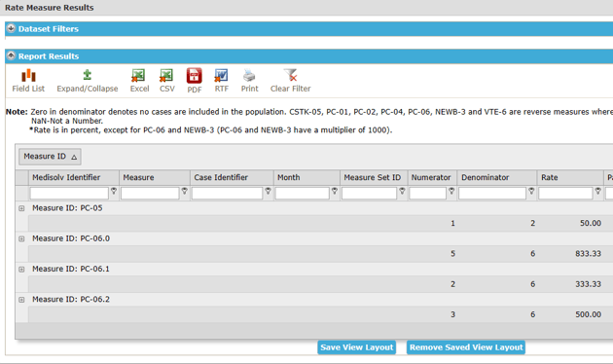Image resolution: width=613 pixels, height=364 pixels.
Task: Click the Rate Measure Results title
Action: click(x=50, y=8)
